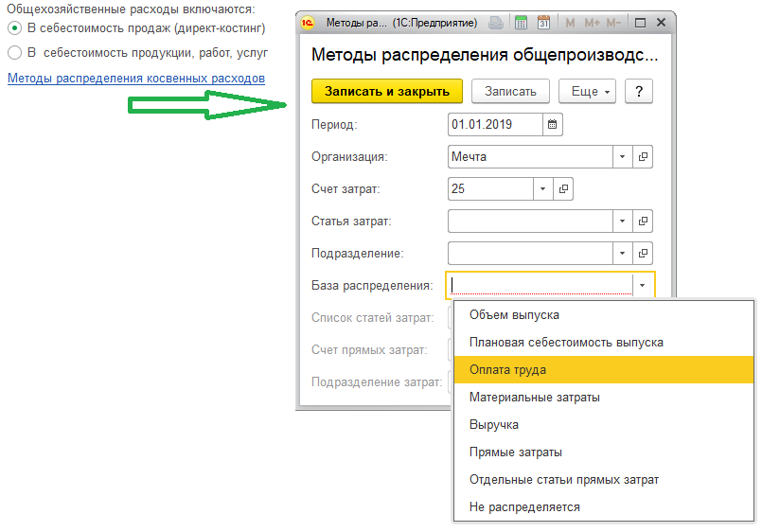This screenshot has width=762, height=532.
Task: Click the Записать button
Action: point(510,91)
